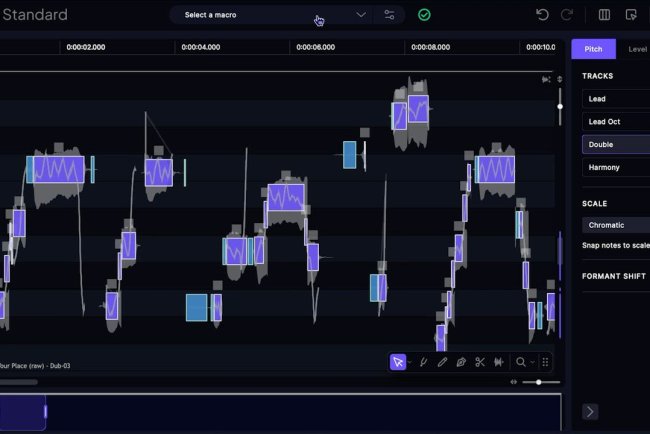Select the Double track
This screenshot has height=434, width=650.
616,144
